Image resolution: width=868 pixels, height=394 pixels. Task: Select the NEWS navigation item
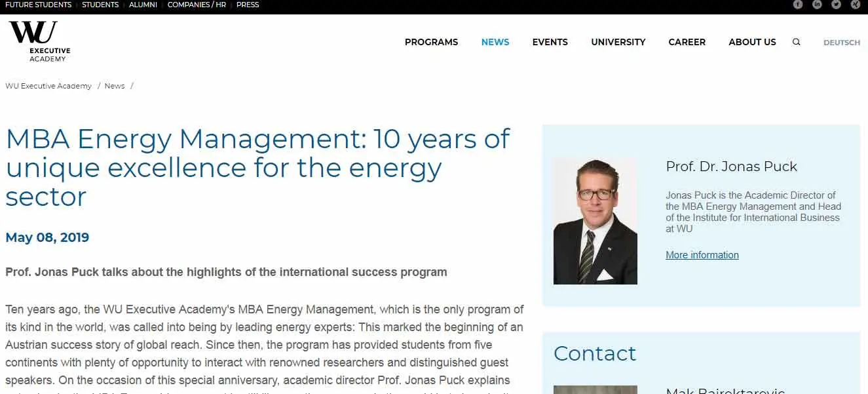click(x=495, y=42)
